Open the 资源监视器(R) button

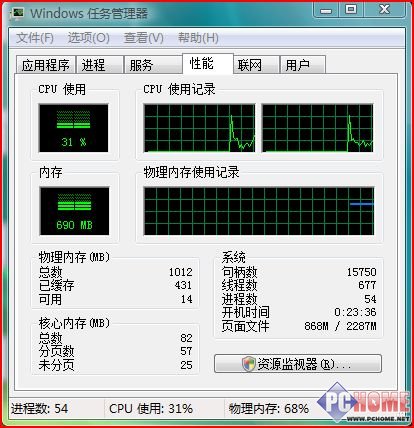click(x=298, y=363)
